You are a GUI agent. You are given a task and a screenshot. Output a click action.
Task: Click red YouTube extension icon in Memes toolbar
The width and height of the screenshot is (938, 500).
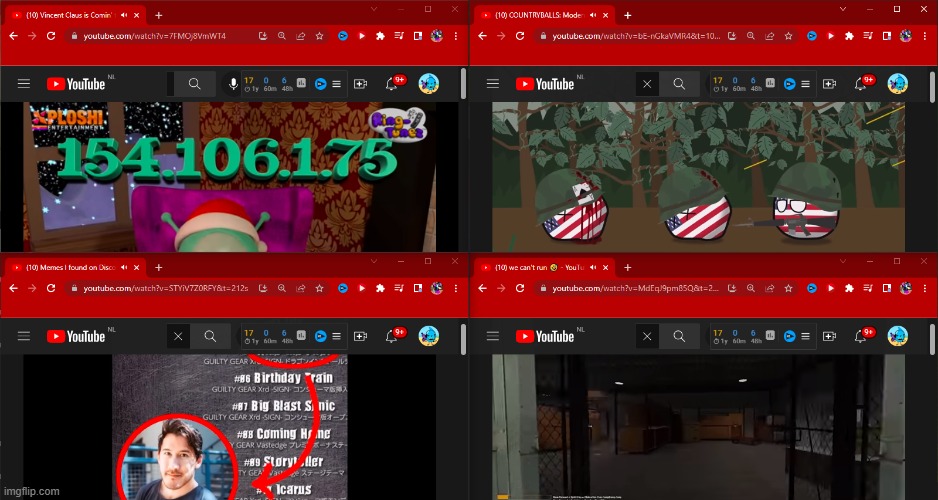(361, 288)
